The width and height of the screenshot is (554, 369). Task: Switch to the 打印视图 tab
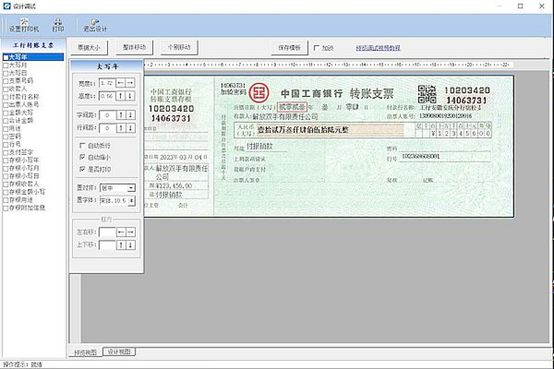pyautogui.click(x=85, y=352)
